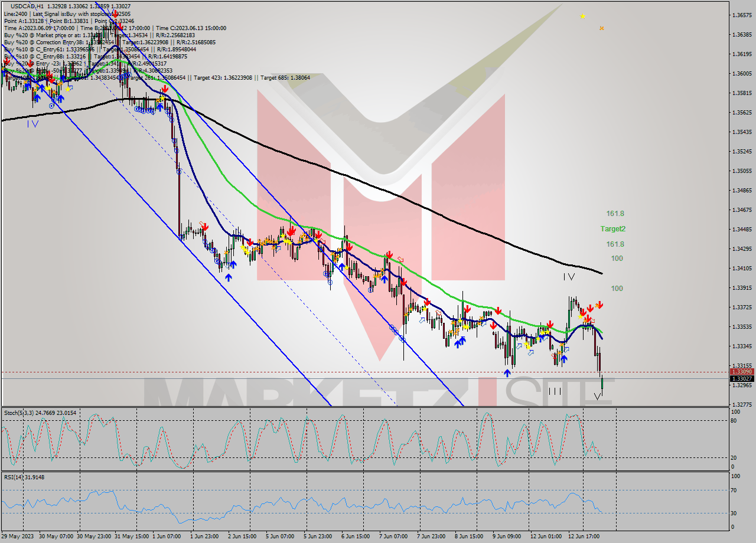The width and height of the screenshot is (756, 543).
Task: Click the 1.36195 price axis label
Action: coord(741,54)
